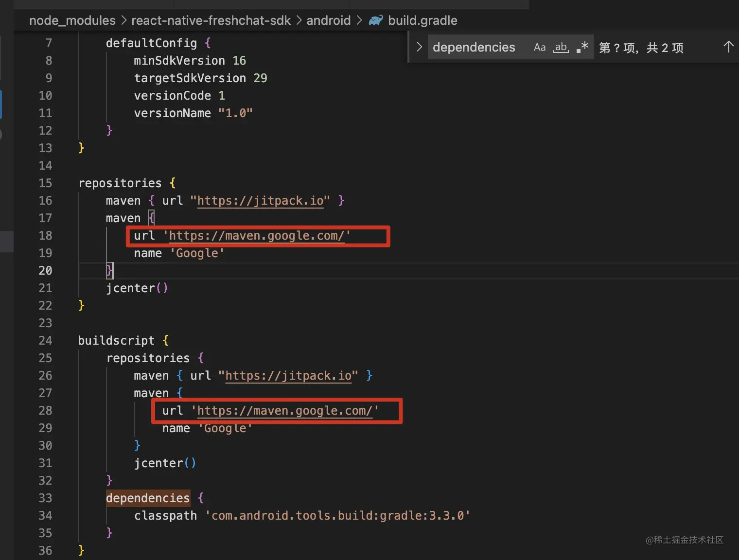
Task: Select line number 15 in the gutter
Action: (45, 183)
